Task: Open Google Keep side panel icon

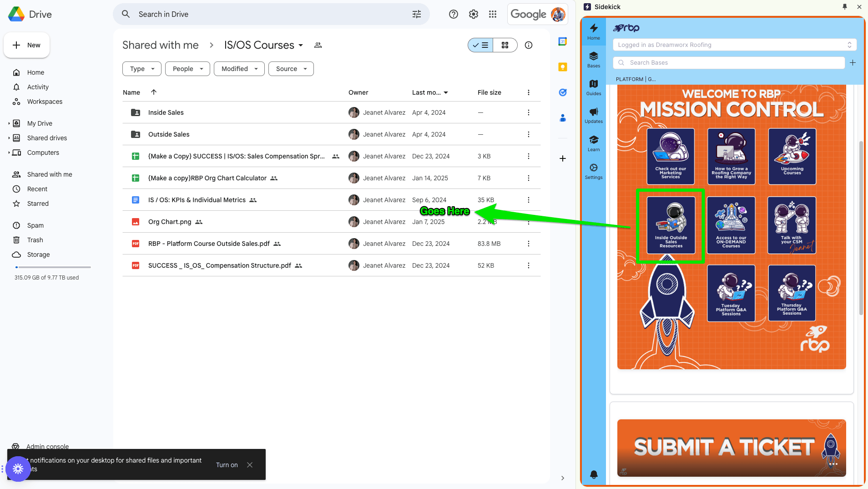Action: [x=562, y=67]
